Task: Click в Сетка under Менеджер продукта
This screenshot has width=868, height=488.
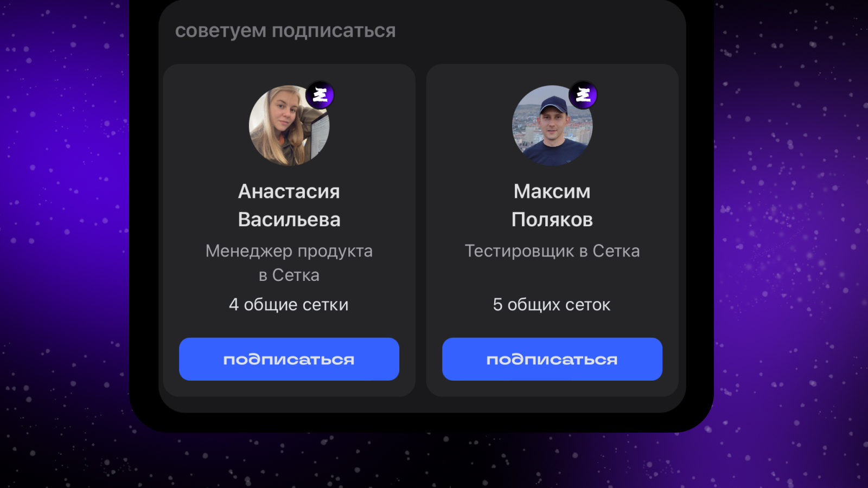Action: click(289, 275)
